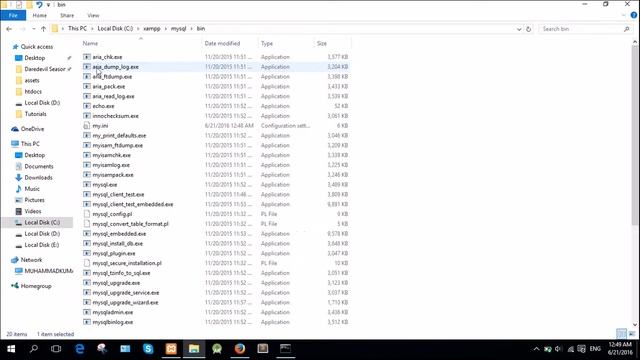
Task: Select the mysqladmin.exe file icon
Action: pos(87,312)
